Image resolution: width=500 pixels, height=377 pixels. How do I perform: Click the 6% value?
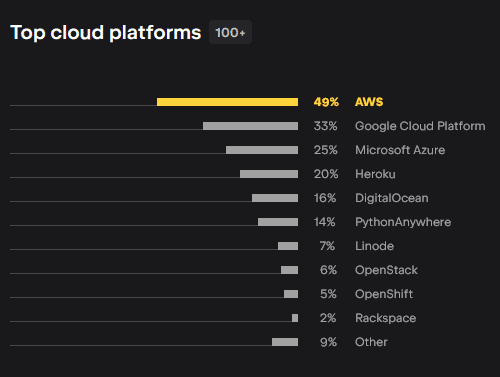coord(328,270)
